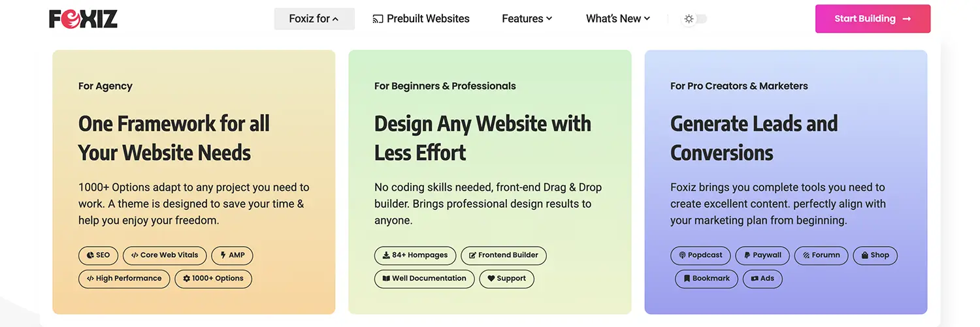
Task: Expand the Features dropdown
Action: [527, 19]
